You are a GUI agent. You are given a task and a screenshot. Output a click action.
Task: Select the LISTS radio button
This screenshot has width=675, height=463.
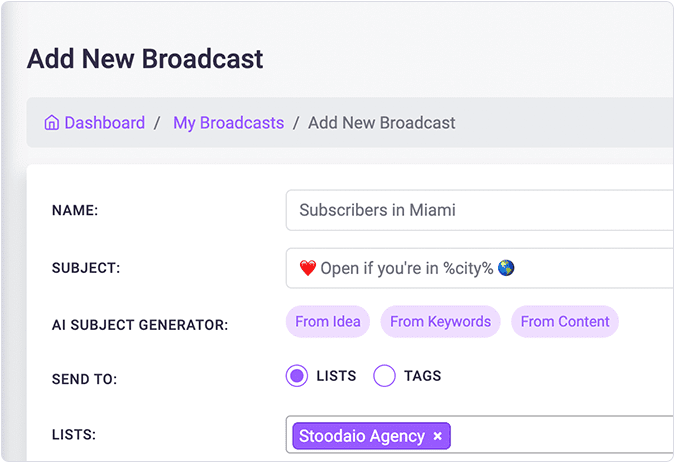click(296, 376)
